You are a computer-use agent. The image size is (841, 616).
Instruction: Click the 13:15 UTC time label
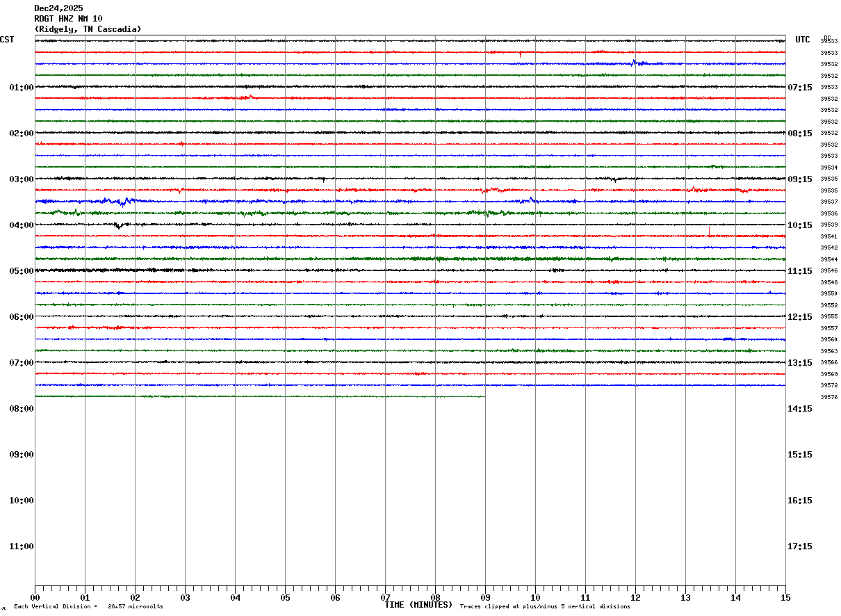point(800,363)
